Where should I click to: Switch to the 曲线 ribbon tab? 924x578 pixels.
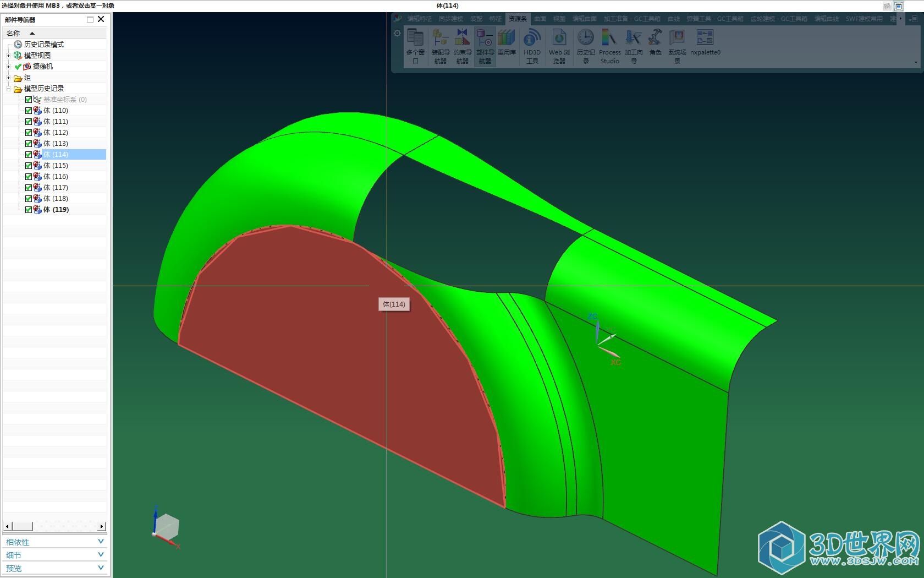pyautogui.click(x=674, y=19)
